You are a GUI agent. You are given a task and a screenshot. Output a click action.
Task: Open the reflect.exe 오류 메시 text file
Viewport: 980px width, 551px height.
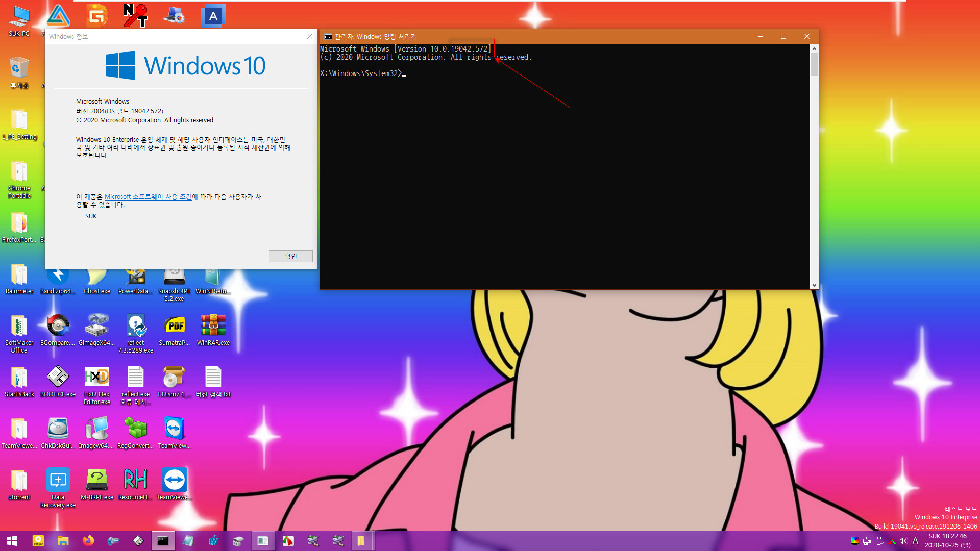coord(136,386)
